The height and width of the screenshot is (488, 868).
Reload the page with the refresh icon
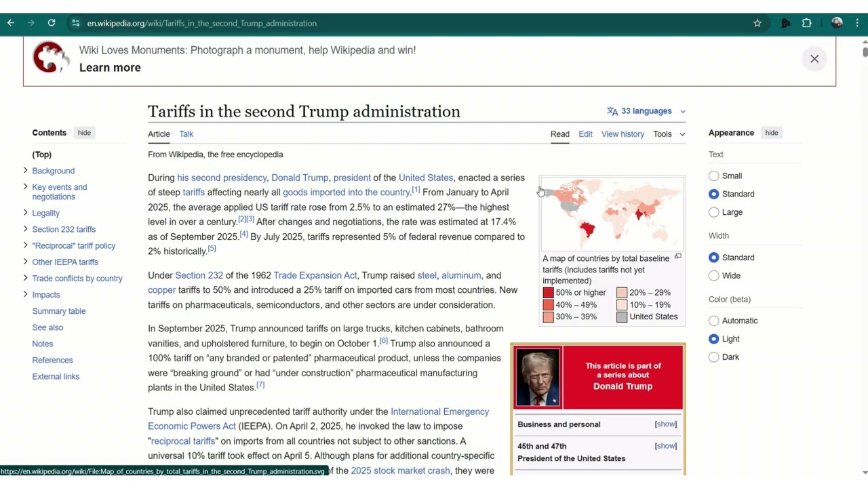pos(52,23)
